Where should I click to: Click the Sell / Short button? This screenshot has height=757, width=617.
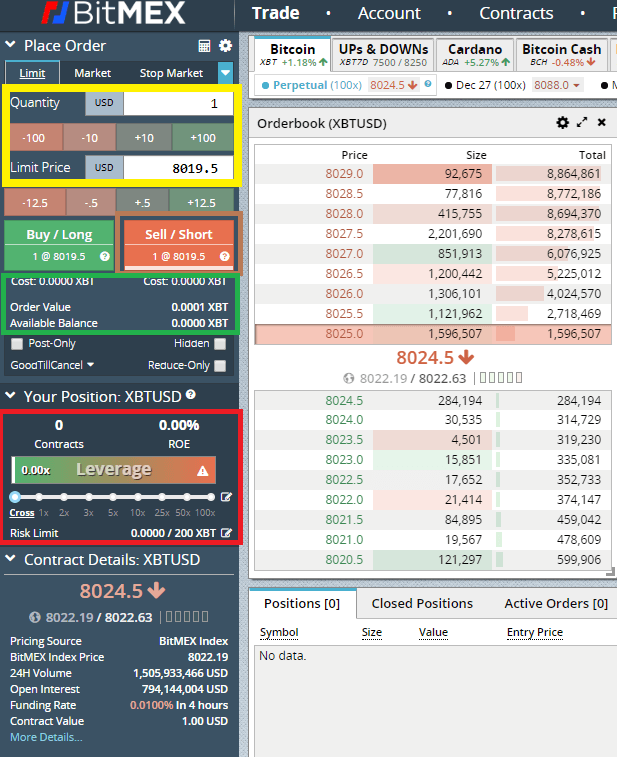[x=179, y=245]
